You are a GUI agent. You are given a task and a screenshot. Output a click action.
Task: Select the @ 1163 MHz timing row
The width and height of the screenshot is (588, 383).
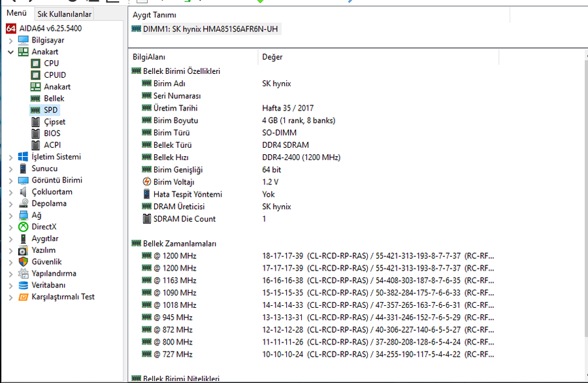click(x=318, y=280)
